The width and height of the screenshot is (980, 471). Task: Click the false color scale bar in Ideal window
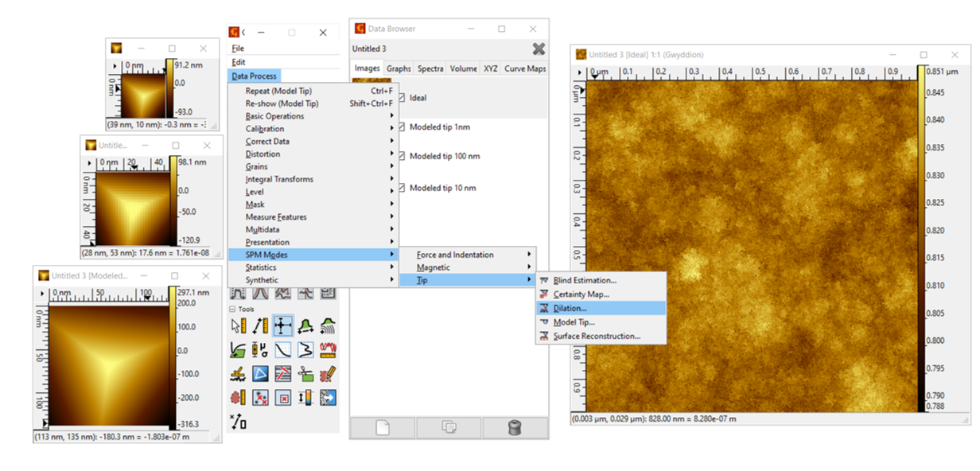(921, 239)
